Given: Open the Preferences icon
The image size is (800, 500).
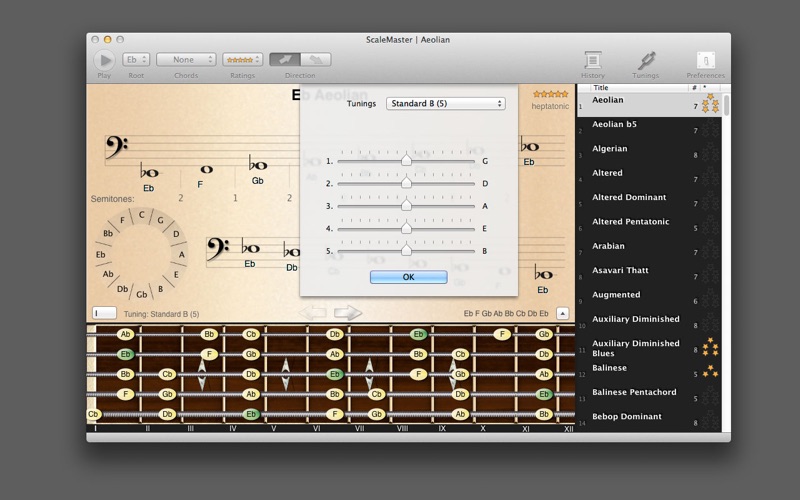Looking at the screenshot, I should (706, 60).
